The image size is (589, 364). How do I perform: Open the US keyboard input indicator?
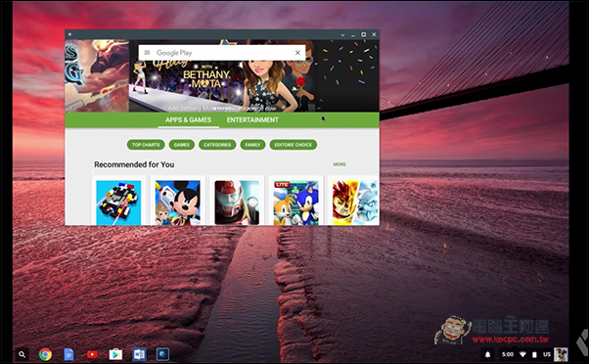(x=547, y=354)
